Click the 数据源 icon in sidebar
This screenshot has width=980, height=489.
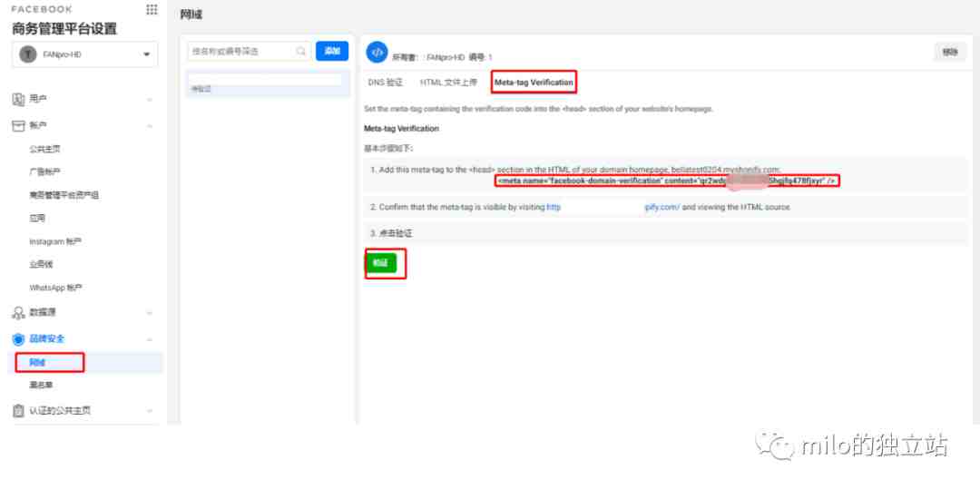tap(19, 312)
